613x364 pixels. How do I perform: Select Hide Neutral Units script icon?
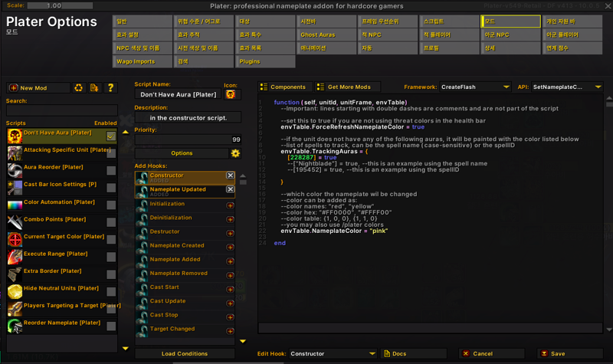click(15, 292)
